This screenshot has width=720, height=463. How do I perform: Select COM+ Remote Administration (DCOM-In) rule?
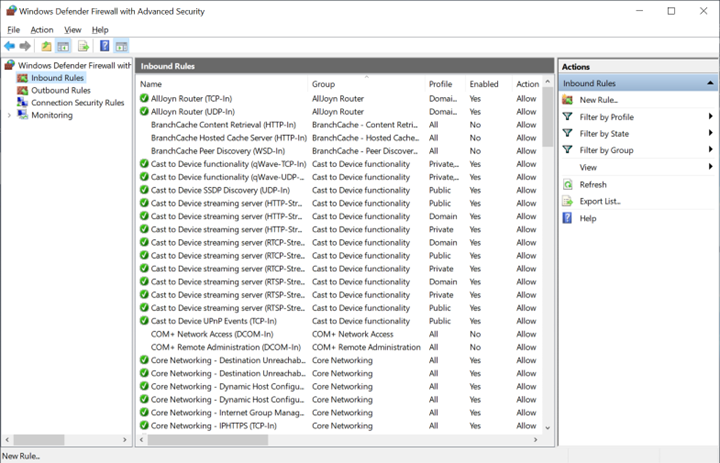pos(226,347)
